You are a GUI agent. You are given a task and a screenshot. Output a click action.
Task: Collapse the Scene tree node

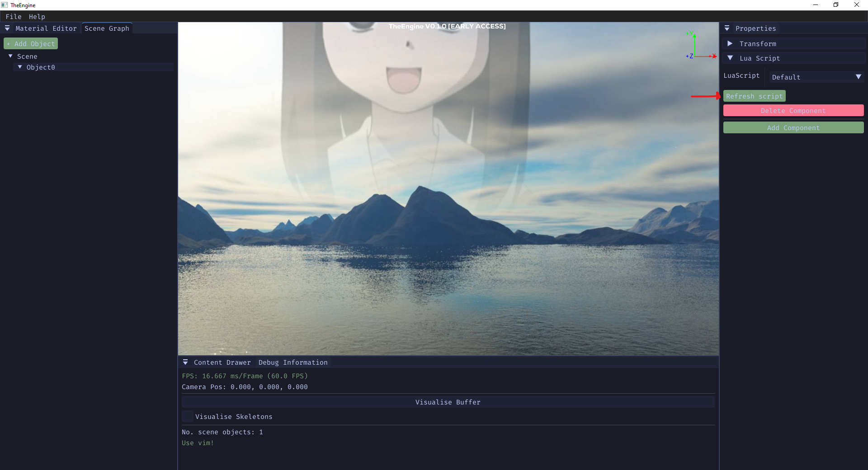point(10,56)
